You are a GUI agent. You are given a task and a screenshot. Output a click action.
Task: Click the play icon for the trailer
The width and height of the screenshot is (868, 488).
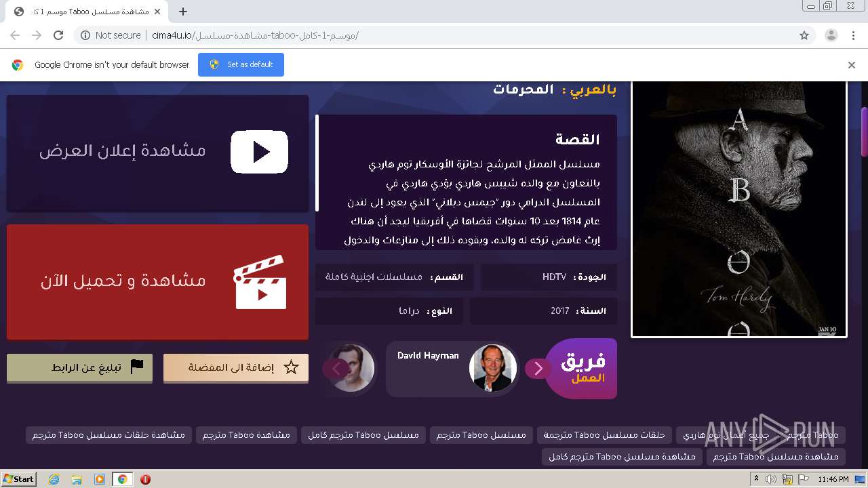pos(259,152)
